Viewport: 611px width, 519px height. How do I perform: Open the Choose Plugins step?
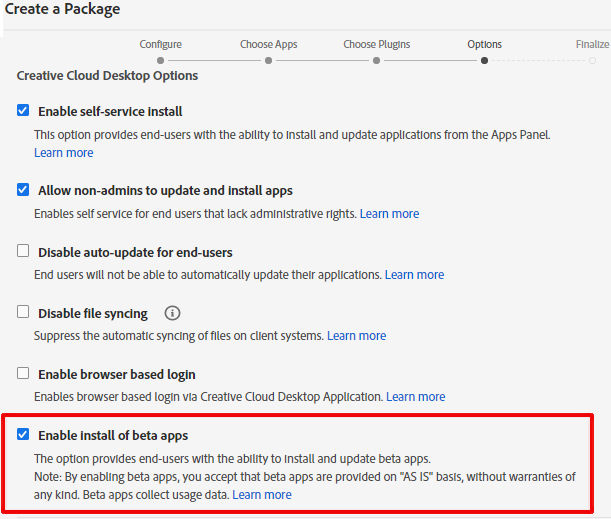tap(376, 44)
